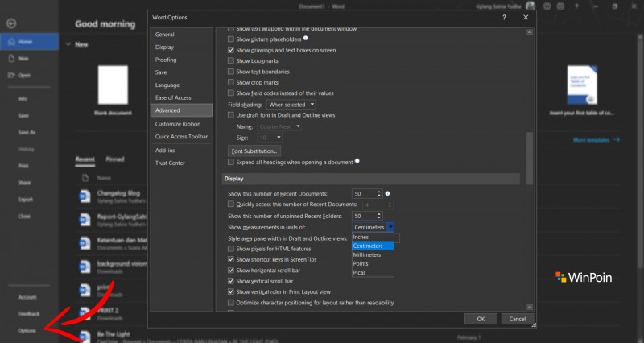Screen dimensions: 644x343
Task: Click the scroll up arrow in options pane
Action: (x=530, y=32)
